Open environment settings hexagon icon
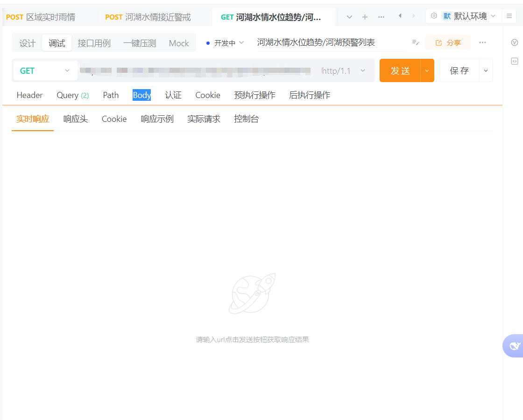This screenshot has width=523, height=420. [434, 16]
